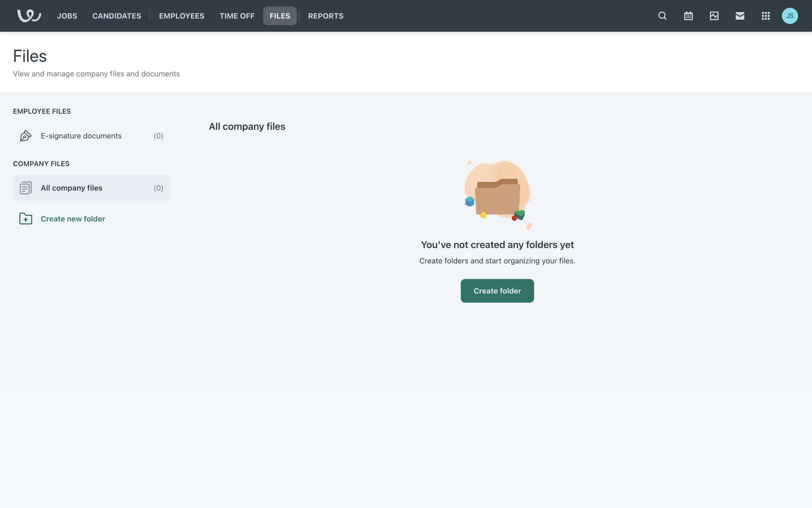This screenshot has height=508, width=812.
Task: Open the Candidates tab
Action: (x=117, y=16)
